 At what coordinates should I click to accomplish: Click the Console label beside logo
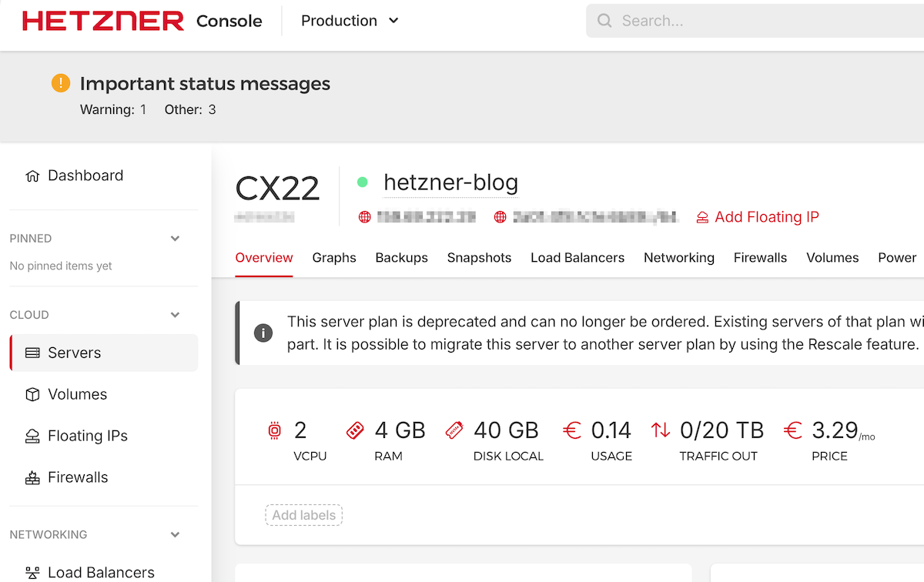point(229,21)
